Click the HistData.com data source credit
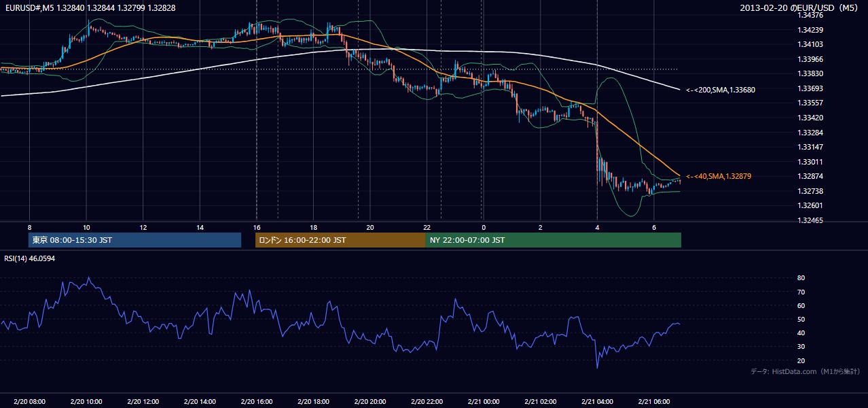This screenshot has width=868, height=408. coord(805,371)
